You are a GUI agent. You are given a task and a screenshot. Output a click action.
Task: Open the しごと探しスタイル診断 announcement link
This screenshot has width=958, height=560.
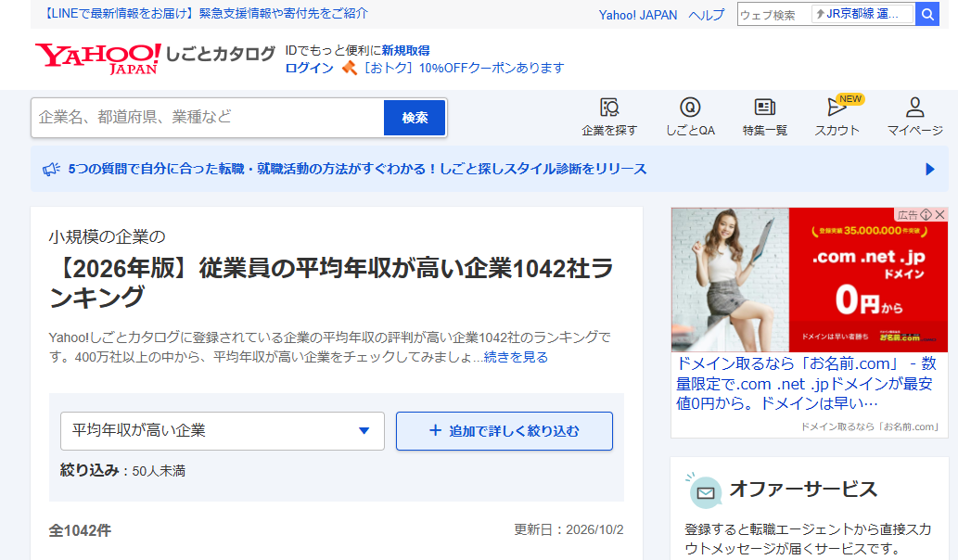357,169
